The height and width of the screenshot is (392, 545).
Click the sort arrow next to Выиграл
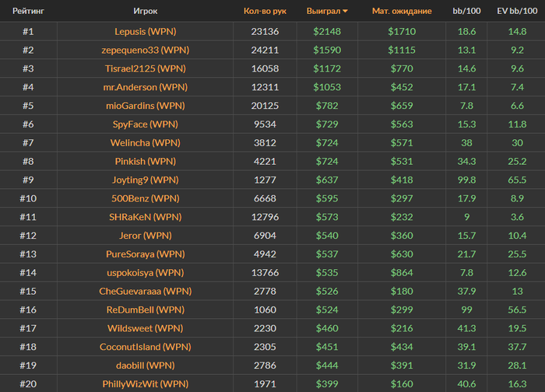(345, 12)
